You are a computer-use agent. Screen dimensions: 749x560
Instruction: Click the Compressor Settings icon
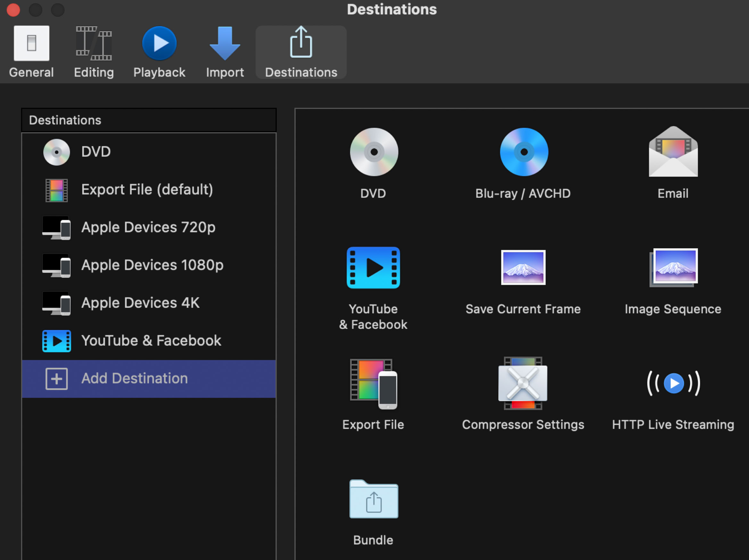[x=523, y=383]
